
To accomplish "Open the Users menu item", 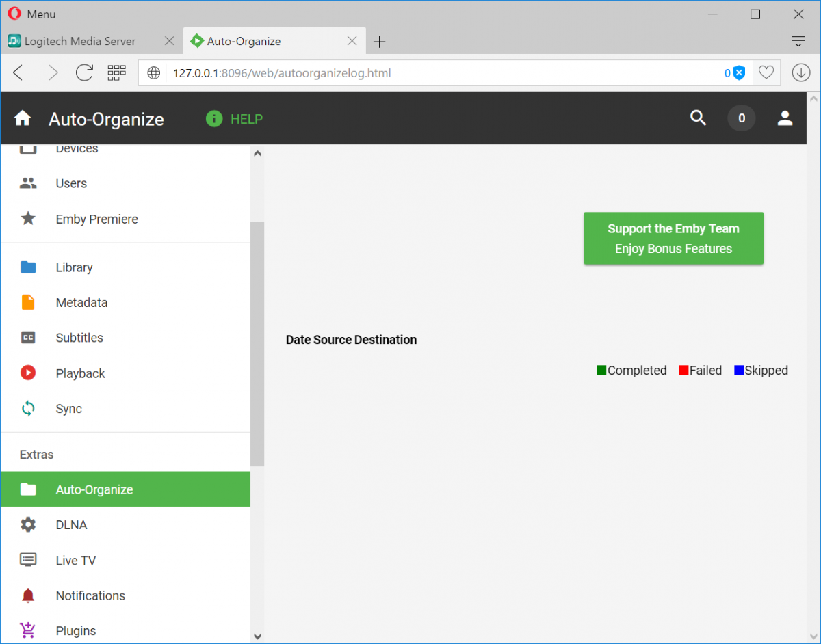I will click(125, 183).
